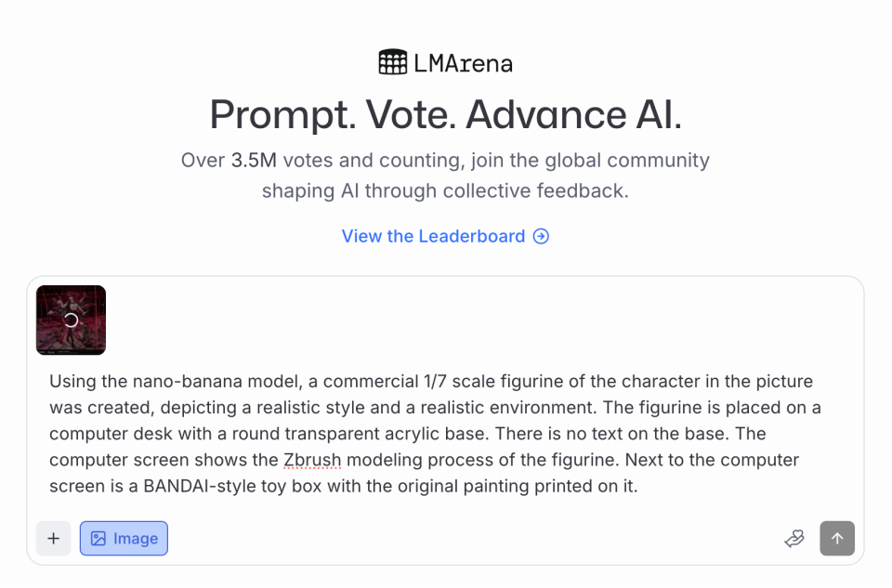Click the picture icon inside Image button
Image resolution: width=892 pixels, height=588 pixels.
(x=98, y=539)
